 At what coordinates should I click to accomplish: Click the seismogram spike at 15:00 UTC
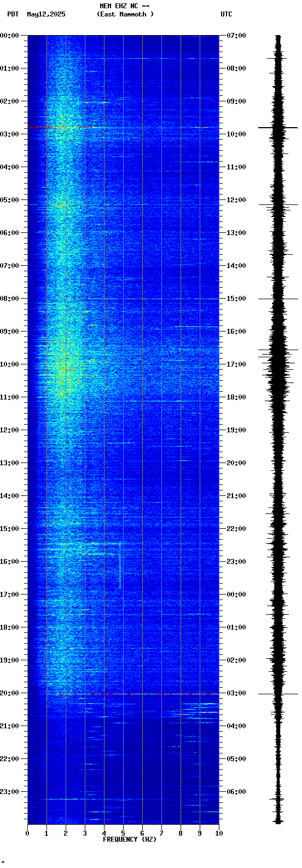coord(278,299)
